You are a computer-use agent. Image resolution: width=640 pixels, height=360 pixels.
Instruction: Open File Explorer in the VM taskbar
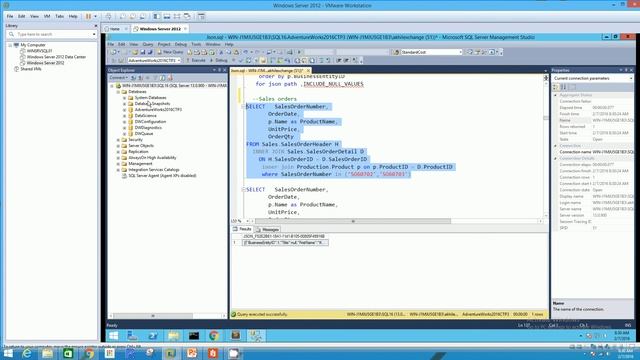point(173,336)
